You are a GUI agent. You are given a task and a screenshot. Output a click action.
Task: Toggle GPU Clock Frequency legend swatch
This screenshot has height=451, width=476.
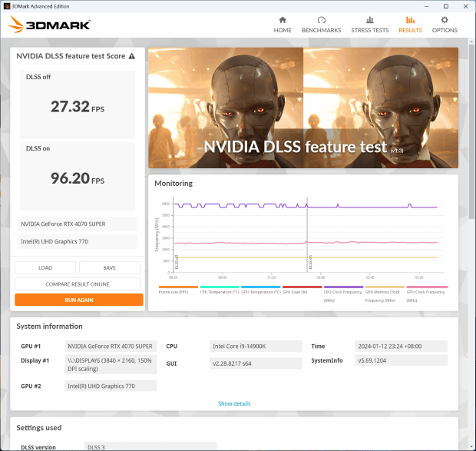pos(427,287)
